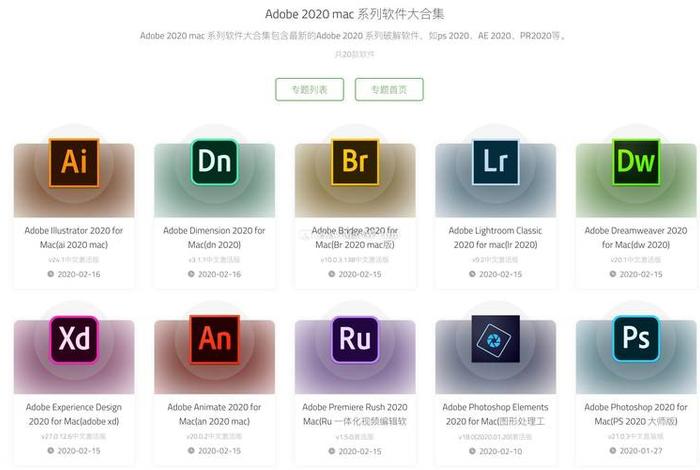Click the clock icon on Animate card
The image size is (700, 470).
coord(191,451)
